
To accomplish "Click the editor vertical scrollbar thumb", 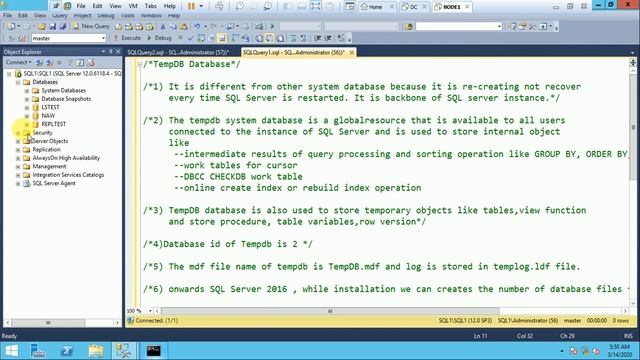I will click(x=633, y=128).
